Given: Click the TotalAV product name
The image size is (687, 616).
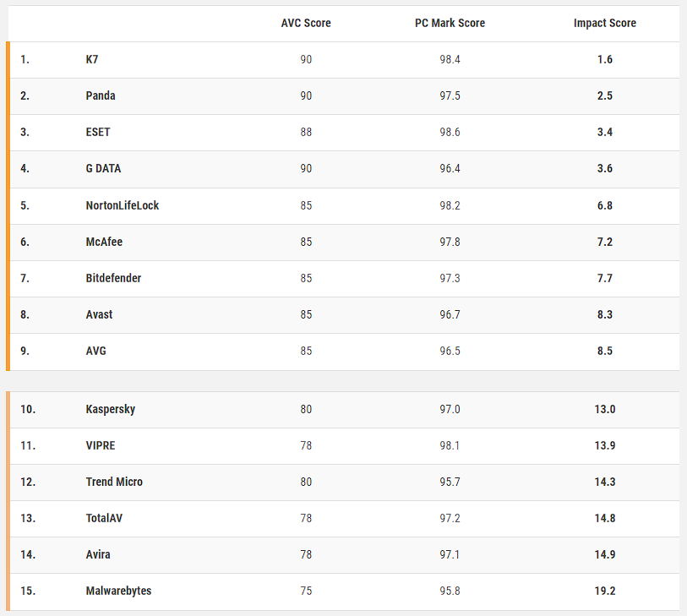Looking at the screenshot, I should 106,518.
